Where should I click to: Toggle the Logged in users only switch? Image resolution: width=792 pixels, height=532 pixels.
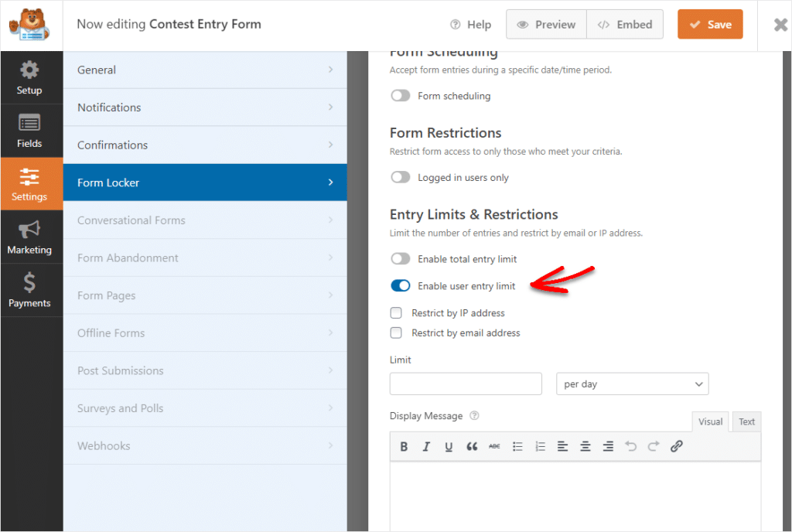[x=401, y=177]
